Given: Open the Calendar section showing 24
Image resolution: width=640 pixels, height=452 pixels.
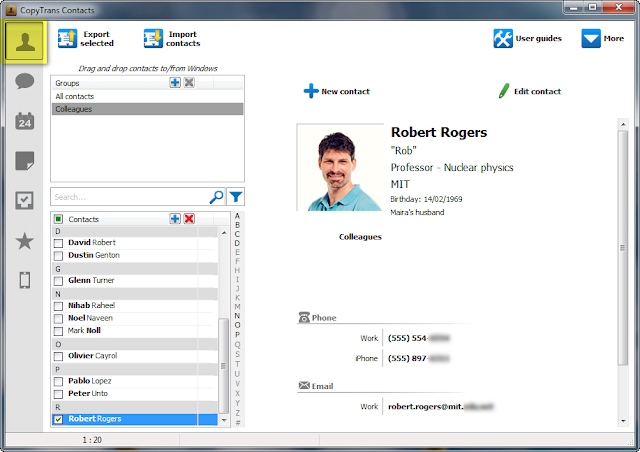Looking at the screenshot, I should 24,121.
